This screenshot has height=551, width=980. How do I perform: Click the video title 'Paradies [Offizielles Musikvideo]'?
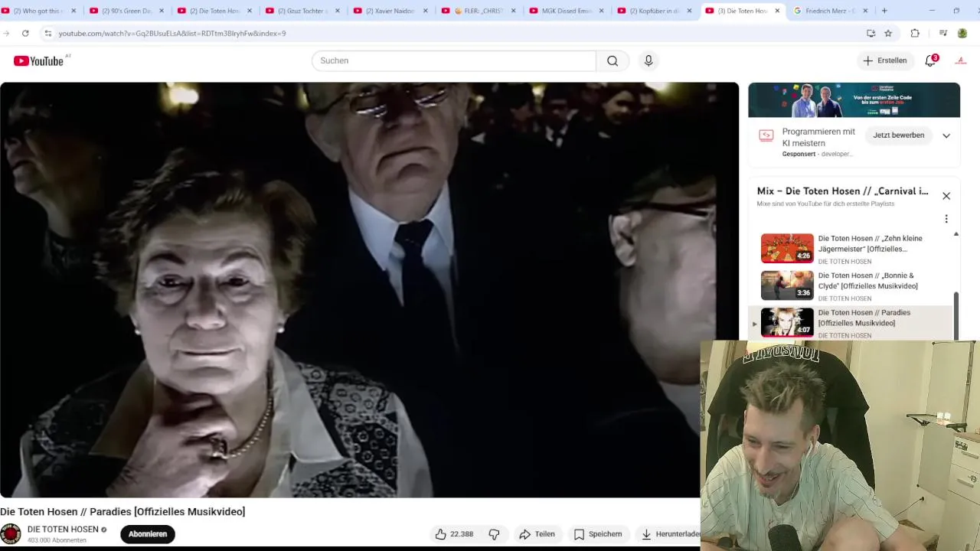tap(122, 512)
